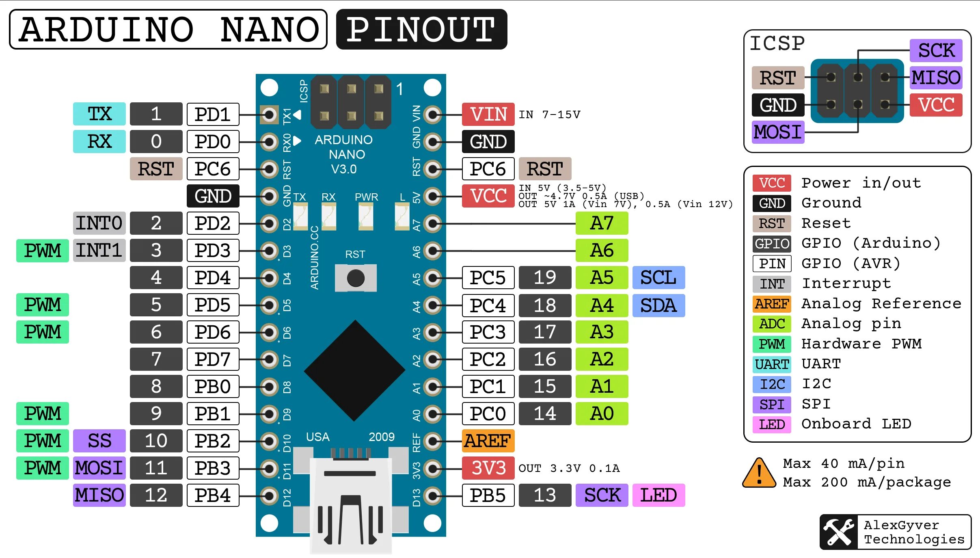Click the SDA I2C pin label A4
The width and height of the screenshot is (980, 558).
click(600, 309)
